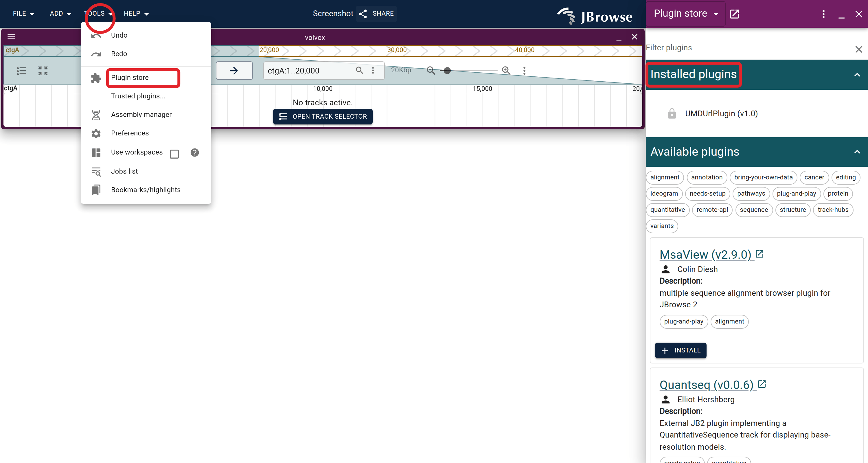Click the zoom out magnifier icon

431,70
